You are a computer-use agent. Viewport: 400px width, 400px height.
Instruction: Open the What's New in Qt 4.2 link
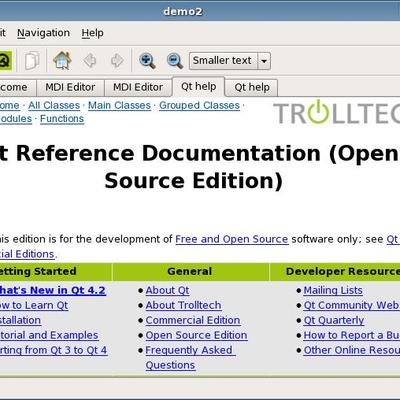point(52,290)
